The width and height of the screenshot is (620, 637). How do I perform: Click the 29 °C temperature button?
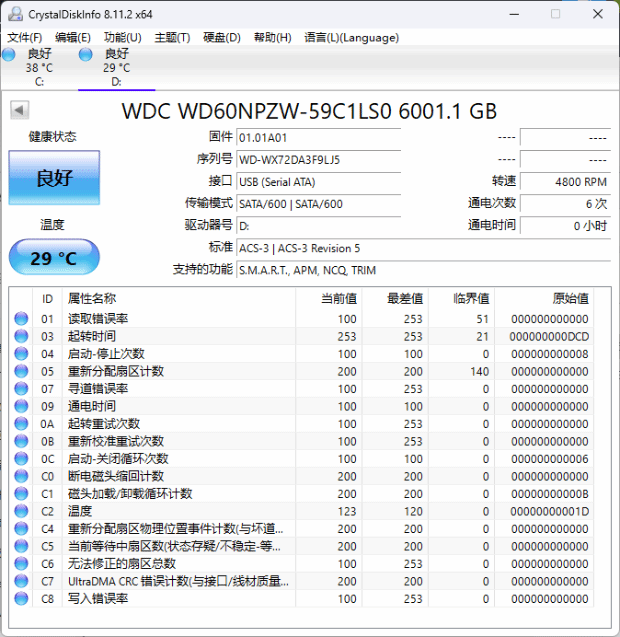pos(54,257)
